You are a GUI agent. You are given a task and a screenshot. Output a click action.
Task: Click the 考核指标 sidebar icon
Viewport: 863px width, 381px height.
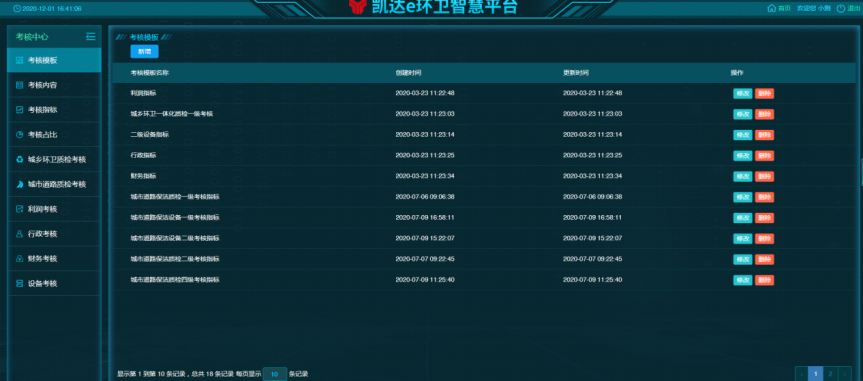click(x=20, y=110)
